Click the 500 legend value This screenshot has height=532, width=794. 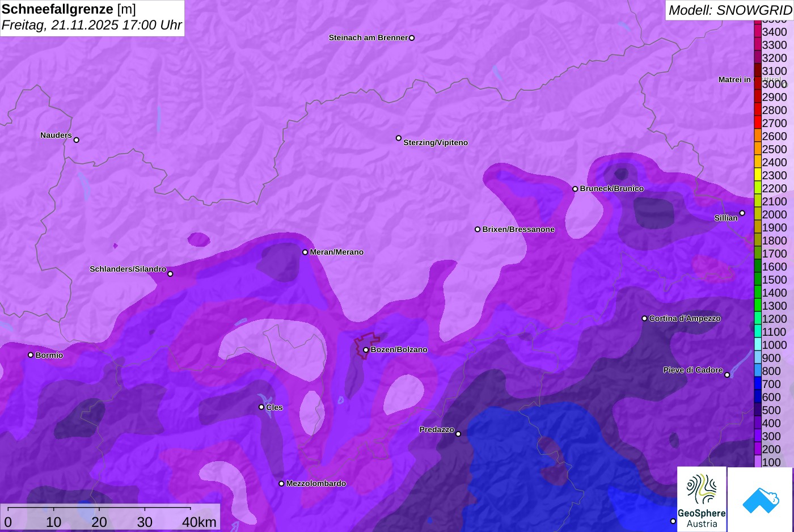tap(771, 410)
